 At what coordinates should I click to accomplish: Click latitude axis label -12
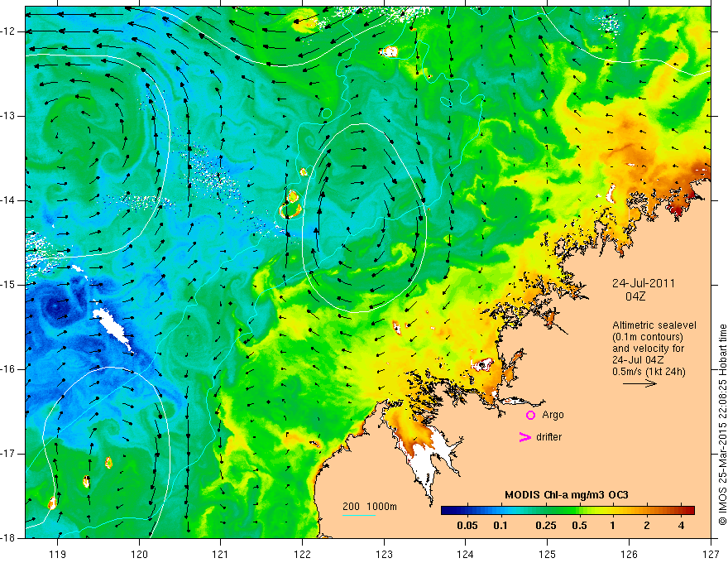(x=8, y=31)
